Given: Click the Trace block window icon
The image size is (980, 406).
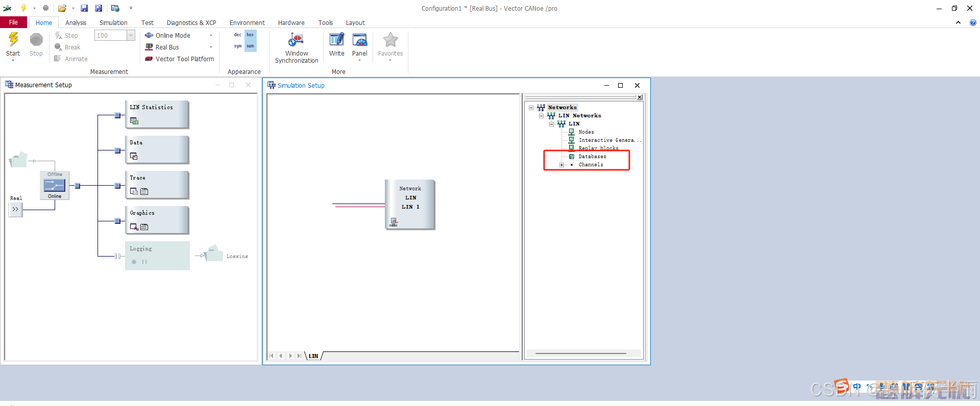Looking at the screenshot, I should pos(134,191).
